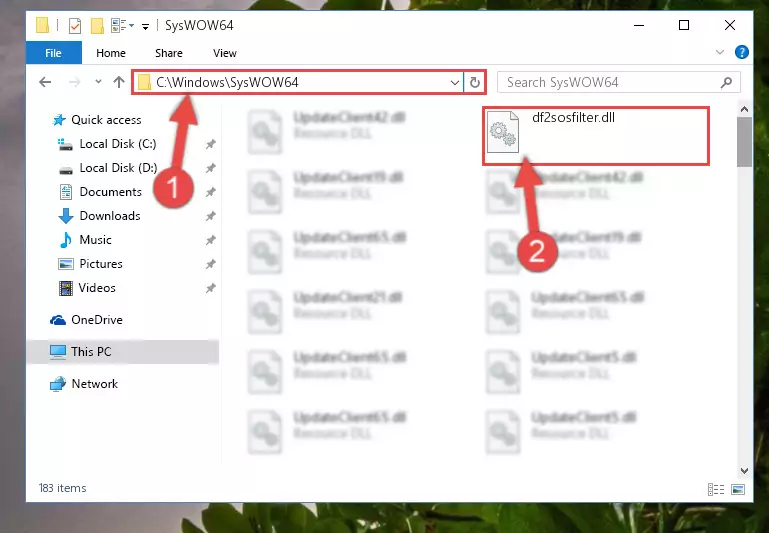Click the Network icon in sidebar
This screenshot has height=533, width=769.
[58, 383]
